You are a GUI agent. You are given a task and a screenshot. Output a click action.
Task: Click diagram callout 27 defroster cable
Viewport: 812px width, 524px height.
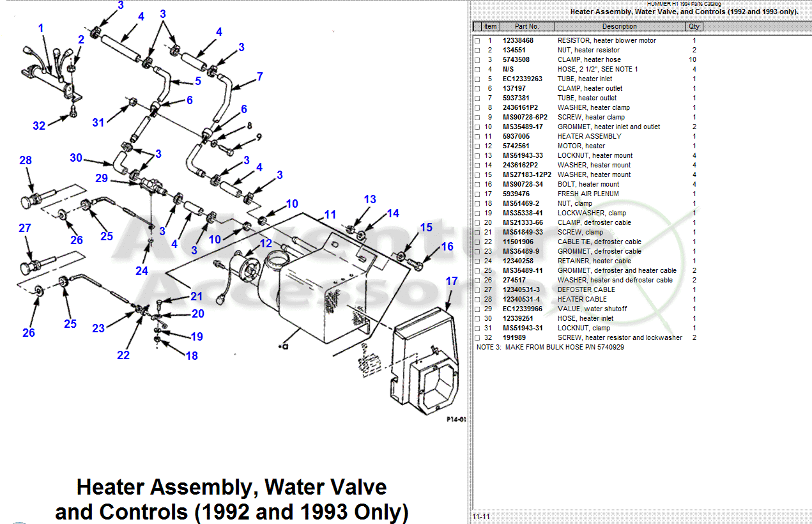tap(25, 228)
